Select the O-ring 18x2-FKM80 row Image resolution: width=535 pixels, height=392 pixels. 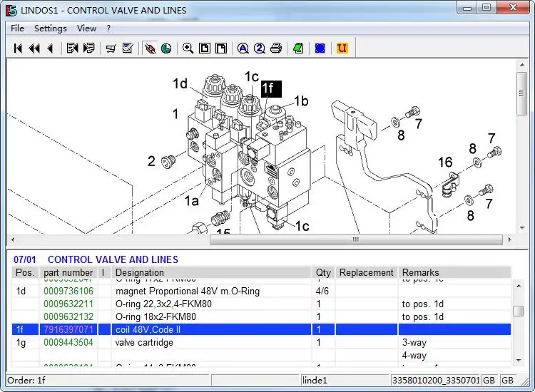pos(261,317)
